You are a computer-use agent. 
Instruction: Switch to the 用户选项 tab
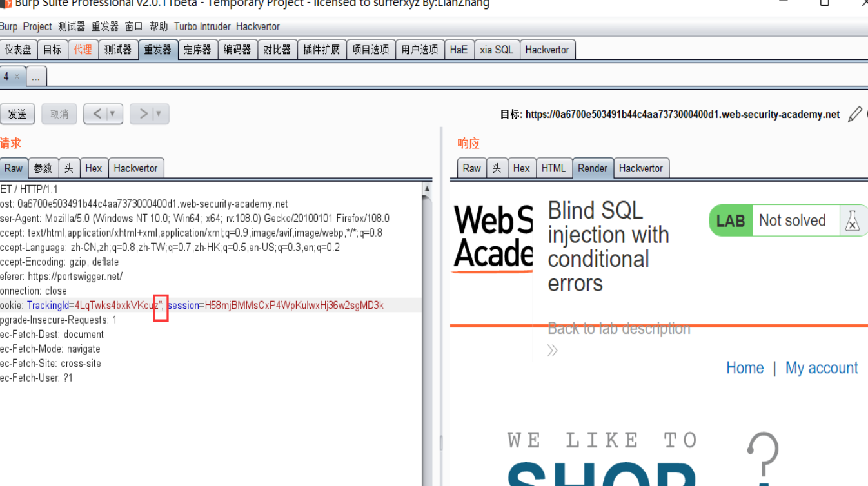click(x=420, y=50)
